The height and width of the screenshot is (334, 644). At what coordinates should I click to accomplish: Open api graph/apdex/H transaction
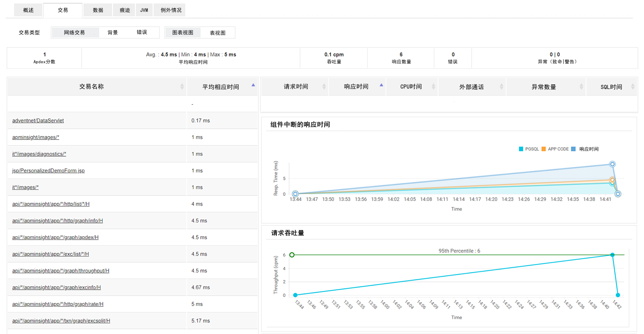pyautogui.click(x=55, y=238)
